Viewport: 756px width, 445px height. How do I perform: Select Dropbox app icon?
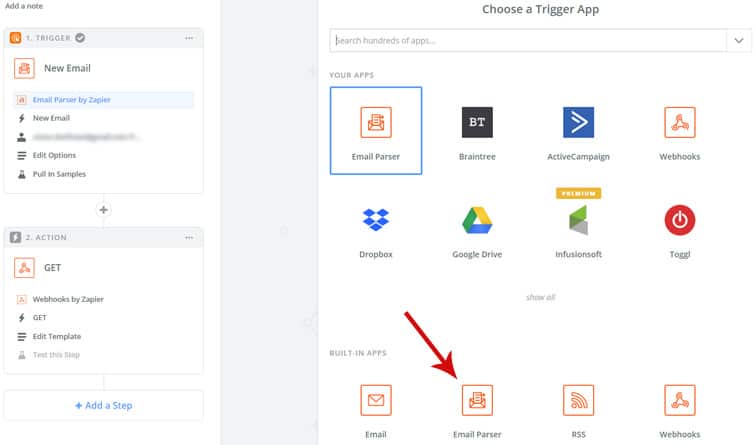coord(376,220)
